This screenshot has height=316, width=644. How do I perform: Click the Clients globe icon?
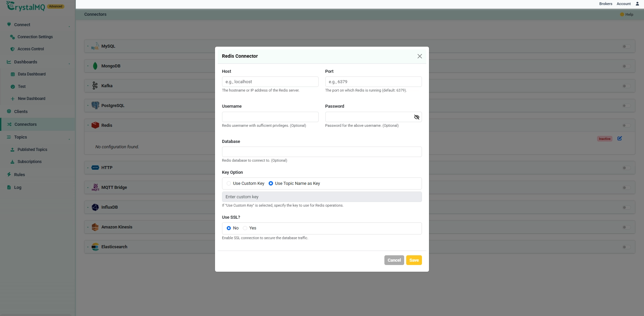coord(9,111)
